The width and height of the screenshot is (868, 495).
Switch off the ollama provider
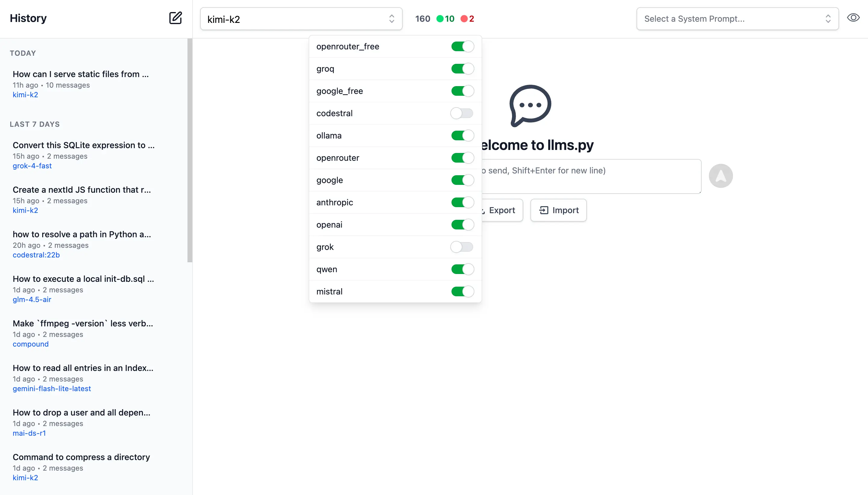point(462,136)
